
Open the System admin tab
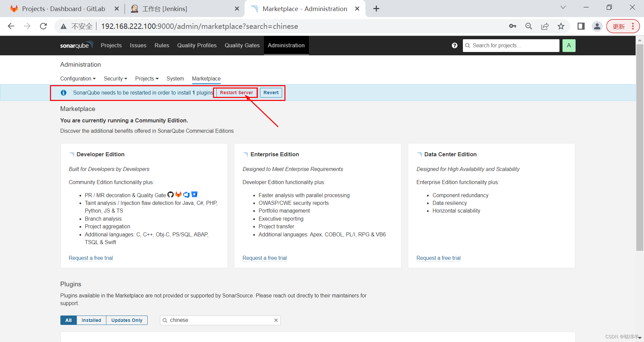(x=175, y=78)
